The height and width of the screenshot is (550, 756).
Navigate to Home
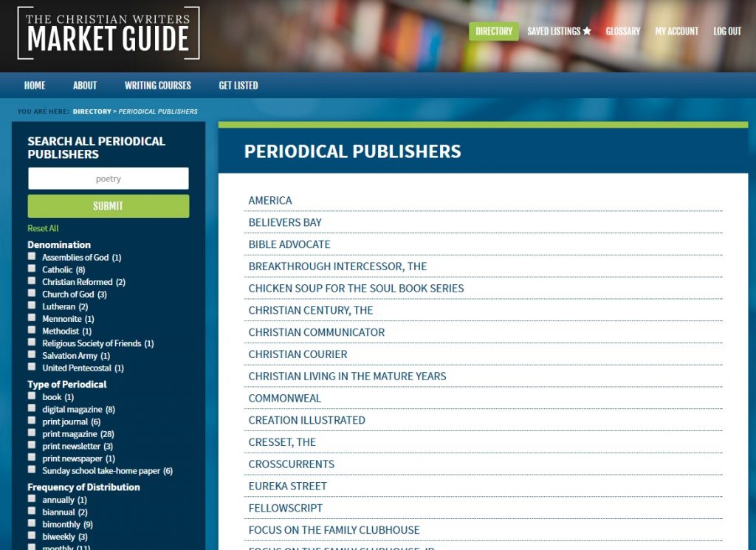35,86
